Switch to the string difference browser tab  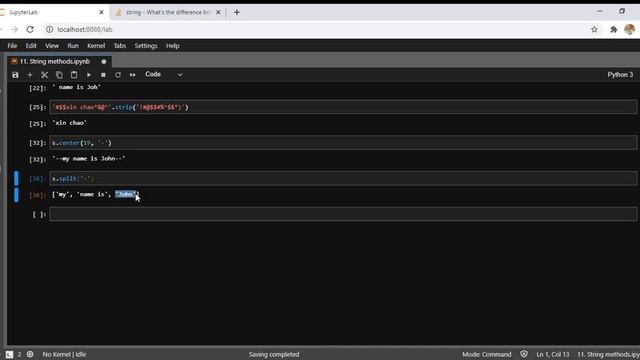pos(167,12)
